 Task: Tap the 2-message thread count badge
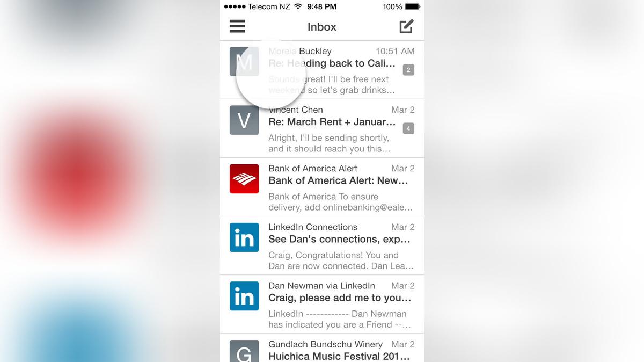coord(408,70)
